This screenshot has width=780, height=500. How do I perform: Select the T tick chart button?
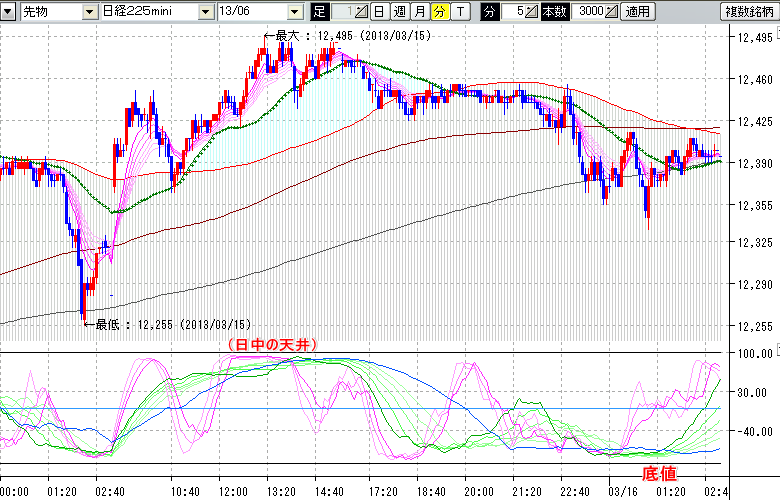(x=458, y=12)
